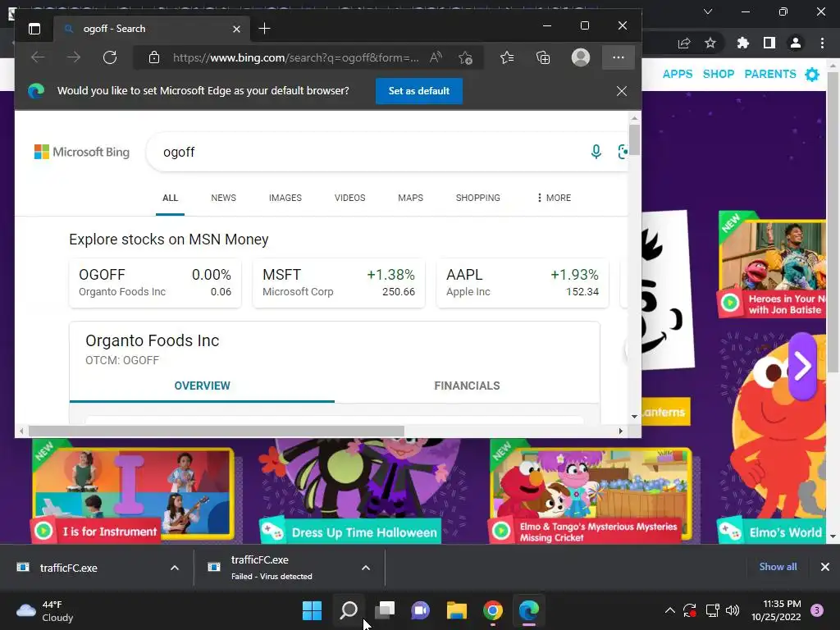Click the scroll down arrow in Edge
840x630 pixels.
(x=634, y=416)
